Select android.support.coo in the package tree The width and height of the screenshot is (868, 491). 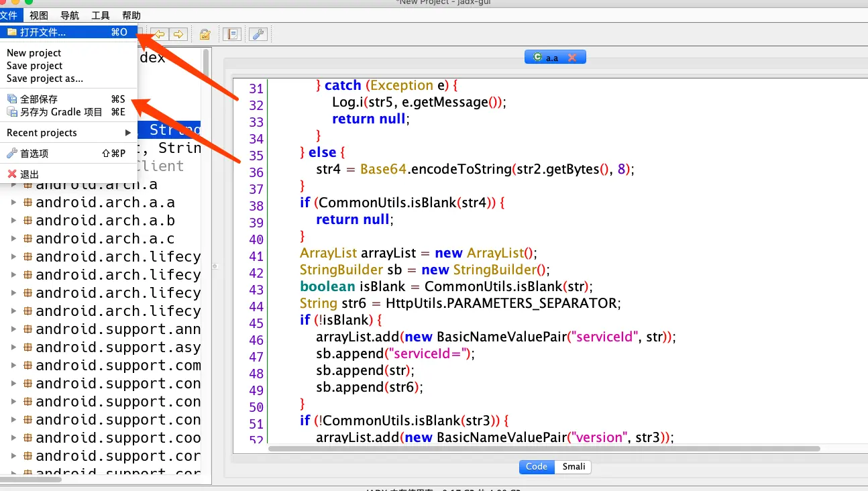click(118, 438)
